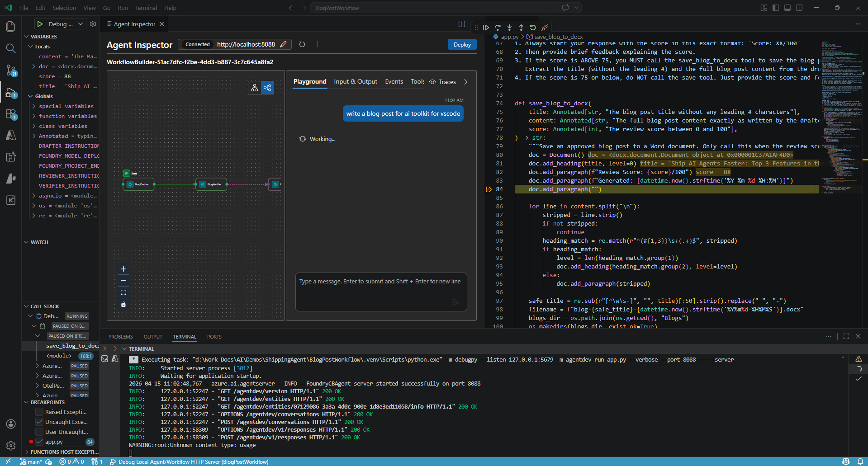Disconnect the debugger using the red plug icon
The height and width of the screenshot is (466, 868).
(x=545, y=28)
